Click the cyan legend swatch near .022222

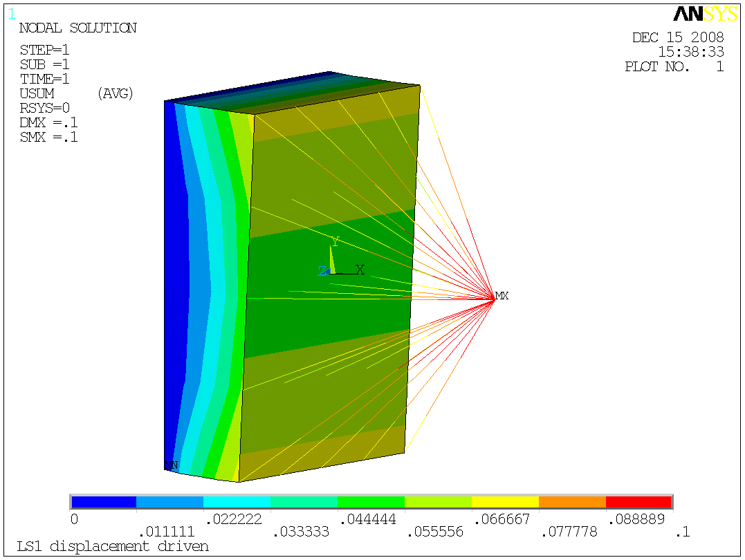(237, 502)
